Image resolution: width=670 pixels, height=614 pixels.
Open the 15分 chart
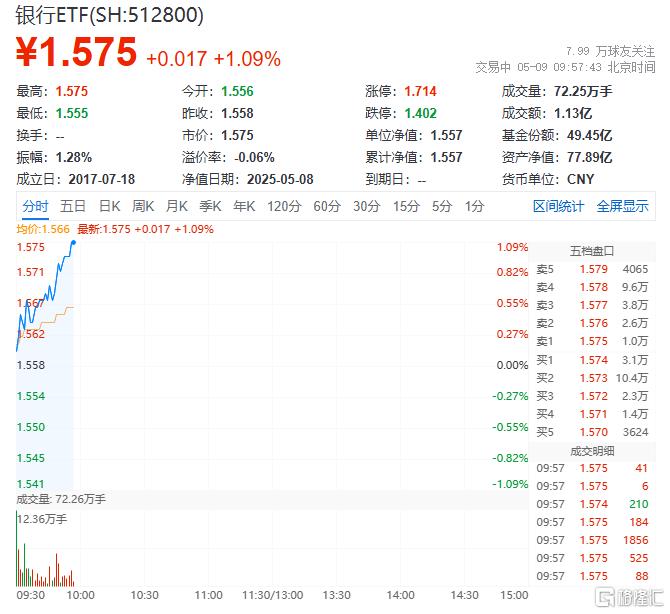tap(406, 206)
